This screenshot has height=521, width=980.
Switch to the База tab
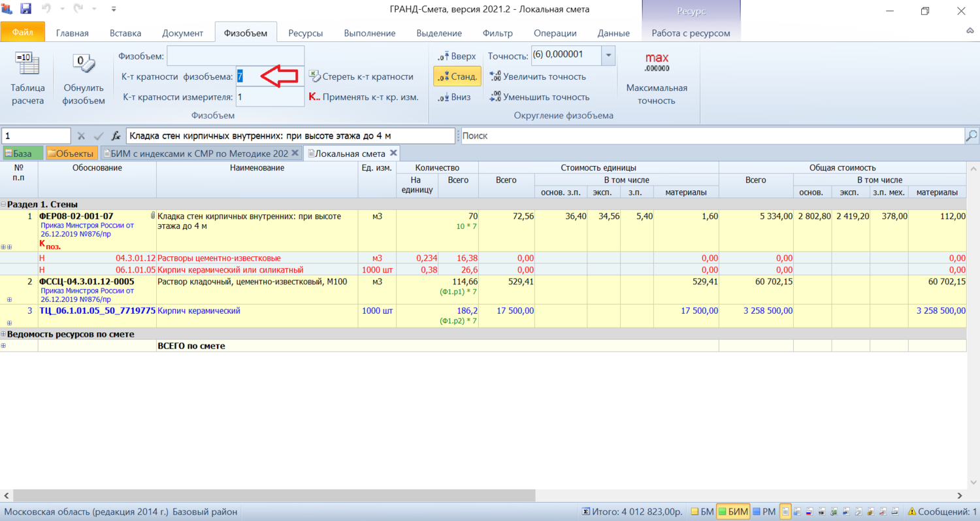[22, 154]
